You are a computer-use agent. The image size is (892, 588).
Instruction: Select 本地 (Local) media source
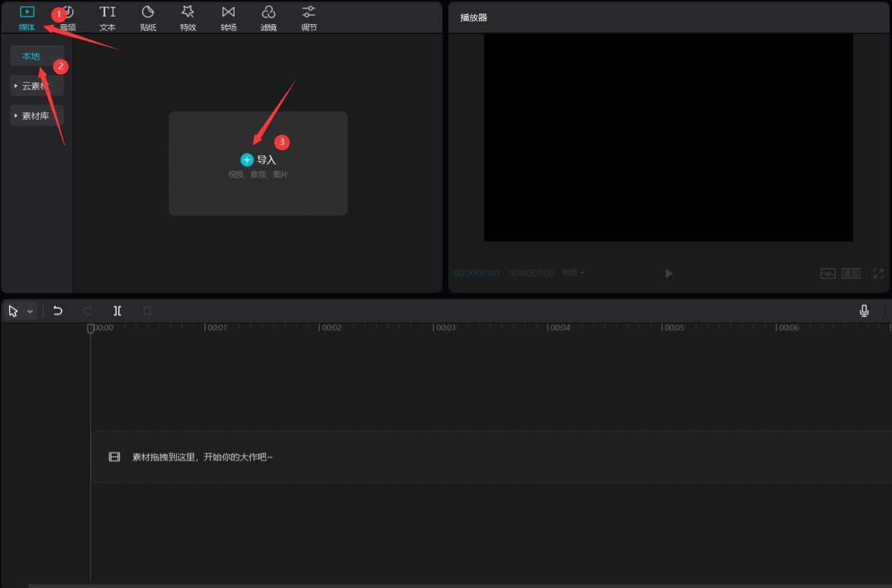click(x=36, y=56)
